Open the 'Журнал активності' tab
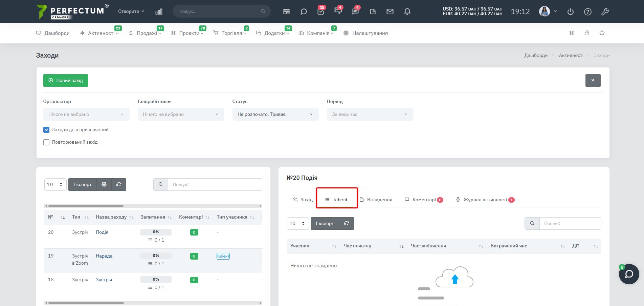Screen dimensions: 644x306 (x=485, y=200)
